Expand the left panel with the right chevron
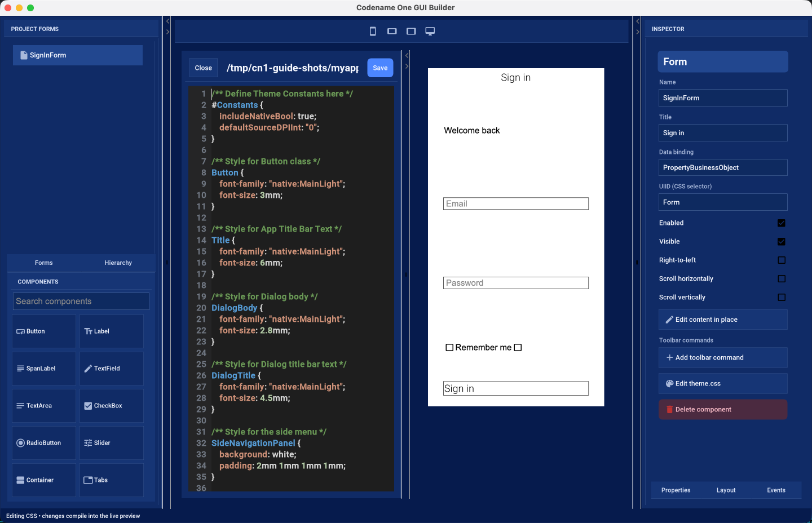Image resolution: width=812 pixels, height=523 pixels. 167,32
